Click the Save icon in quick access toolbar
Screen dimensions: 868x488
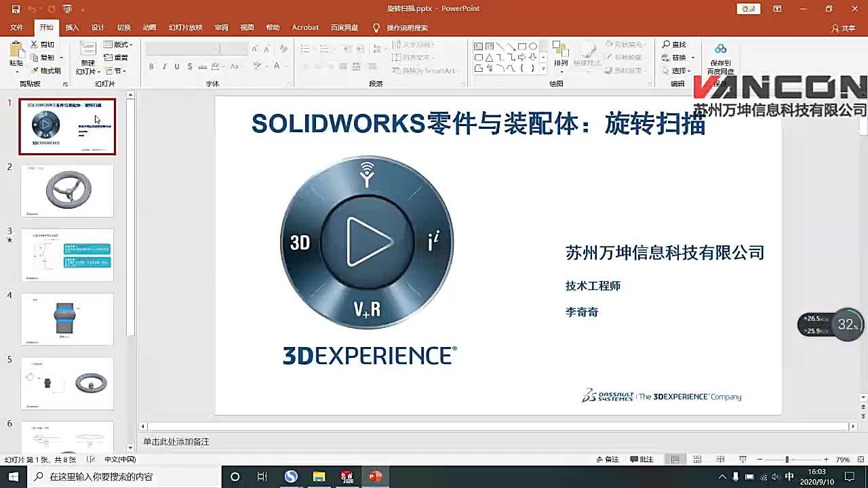pos(16,9)
